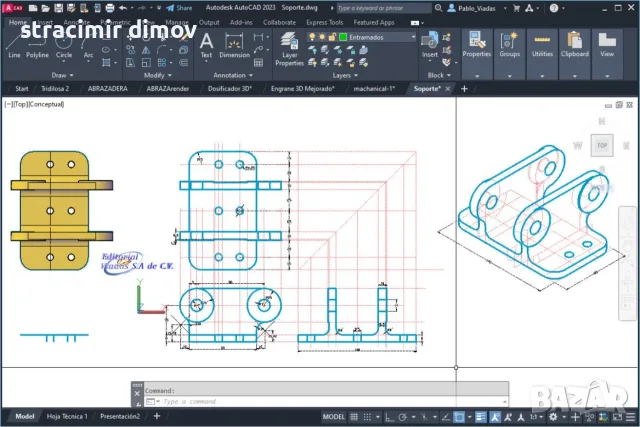Click the Stretch tool in Modify panel
Screen dimensions: 640x427
131,62
